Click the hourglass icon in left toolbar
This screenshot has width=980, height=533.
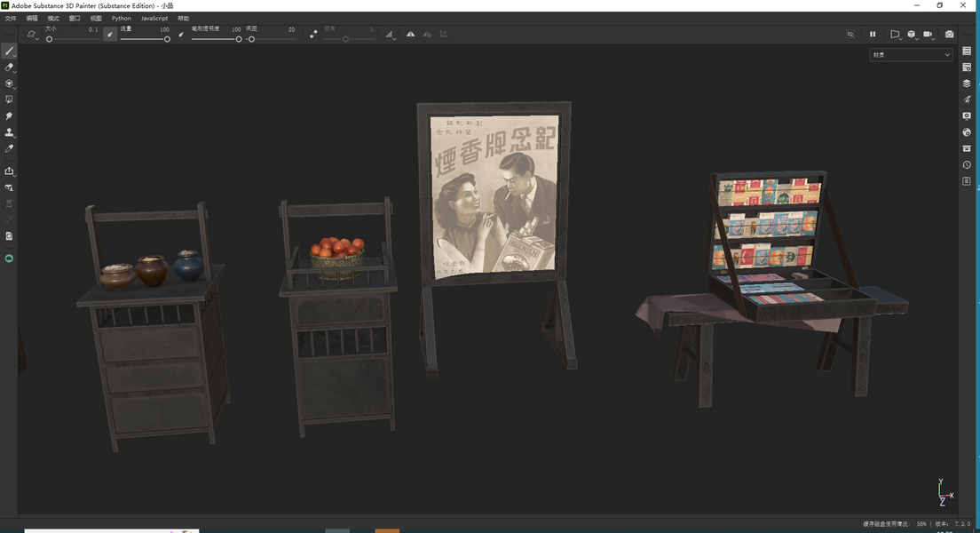[10, 203]
